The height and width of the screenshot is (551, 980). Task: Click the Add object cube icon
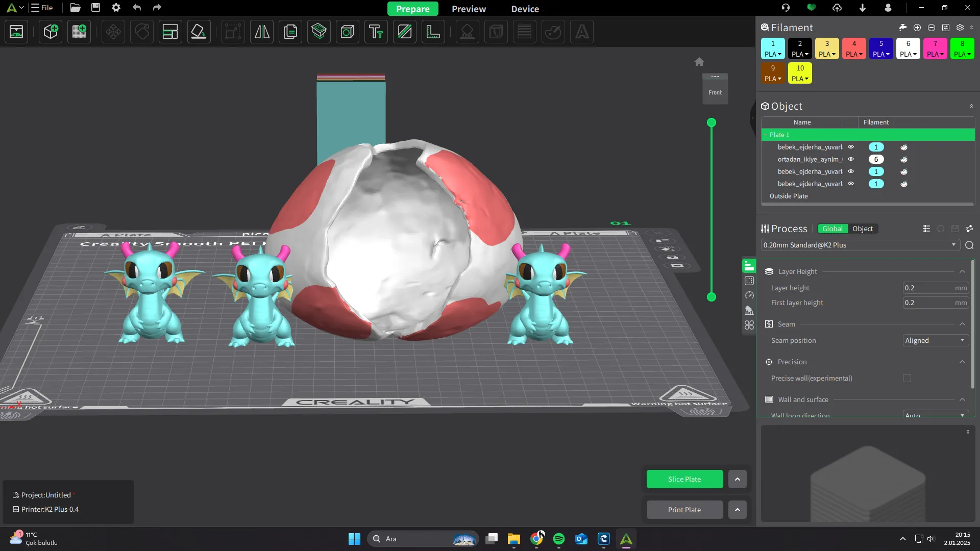point(51,32)
